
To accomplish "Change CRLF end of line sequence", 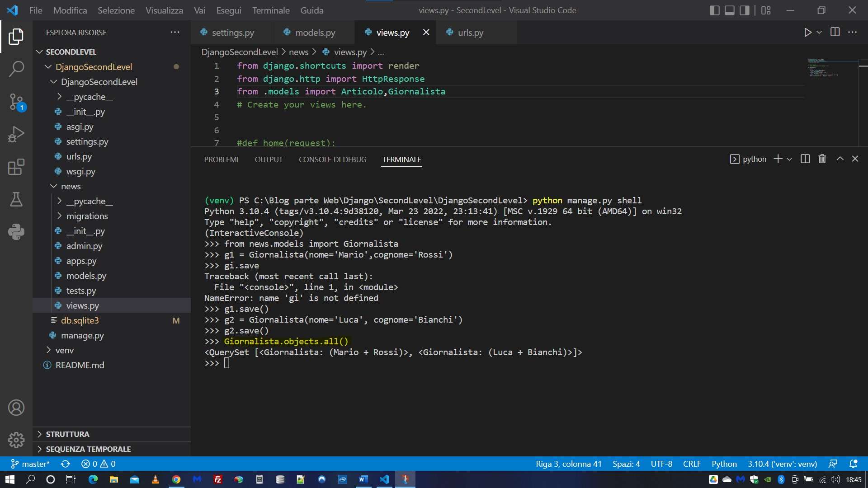I will tap(692, 464).
